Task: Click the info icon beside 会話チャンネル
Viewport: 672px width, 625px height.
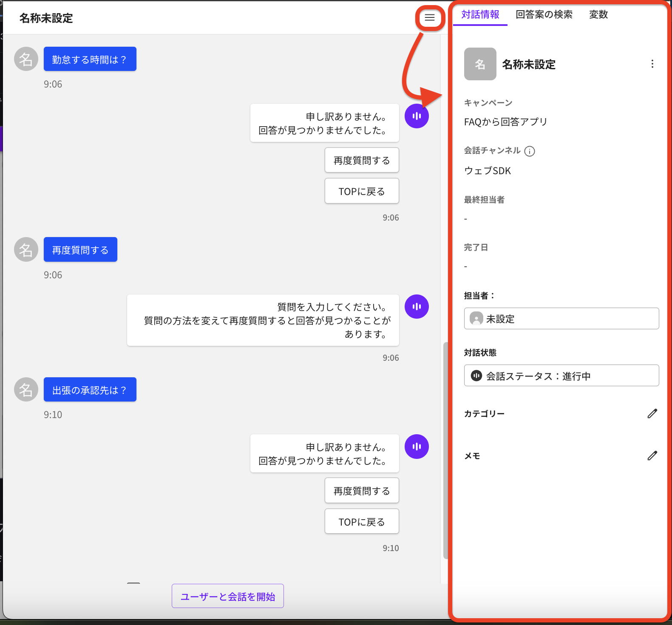Action: click(529, 151)
